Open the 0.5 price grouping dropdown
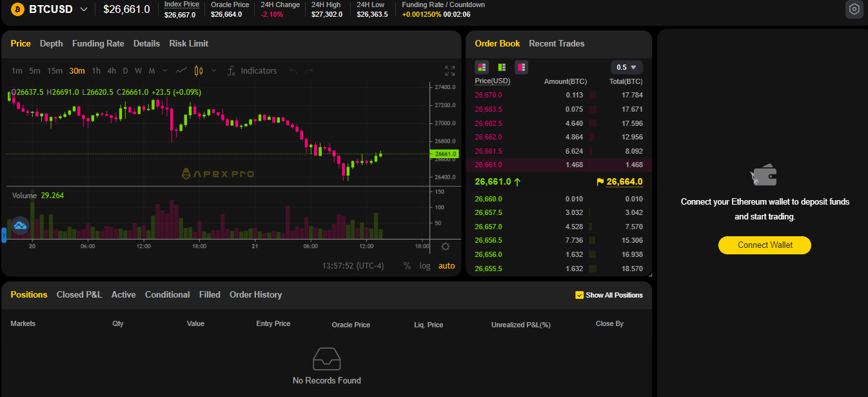This screenshot has height=397, width=868. point(626,67)
